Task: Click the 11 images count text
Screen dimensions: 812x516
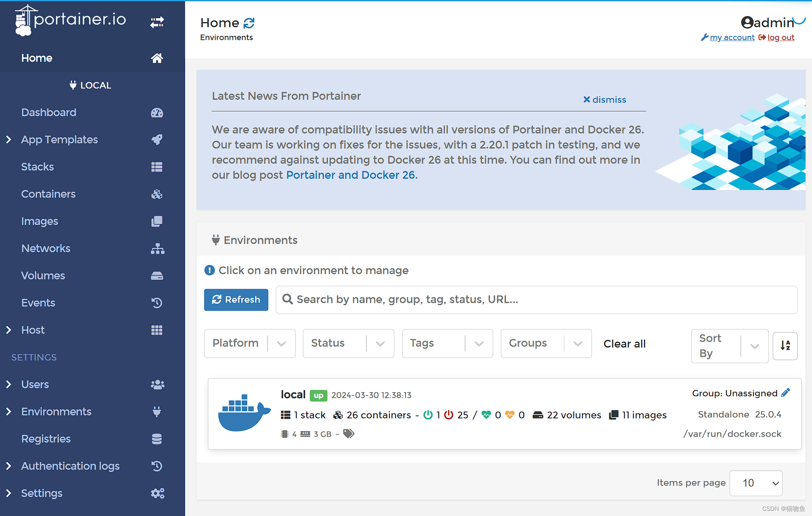Action: (x=644, y=415)
